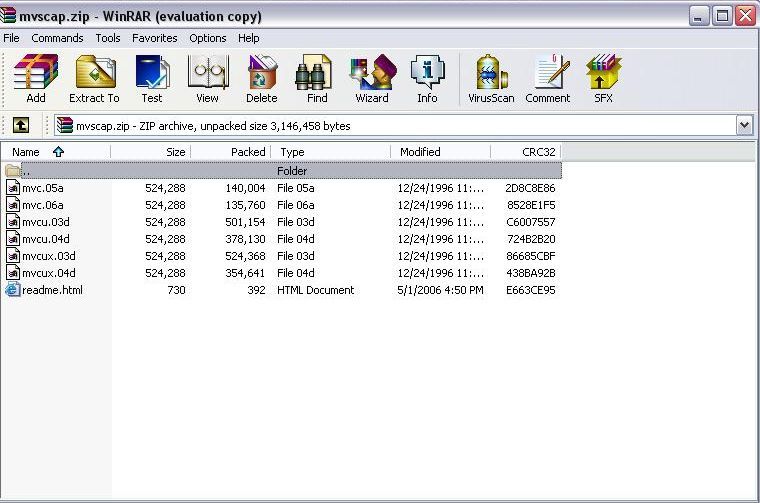Image resolution: width=760 pixels, height=503 pixels.
Task: Click packed size 140,004
Action: click(245, 188)
